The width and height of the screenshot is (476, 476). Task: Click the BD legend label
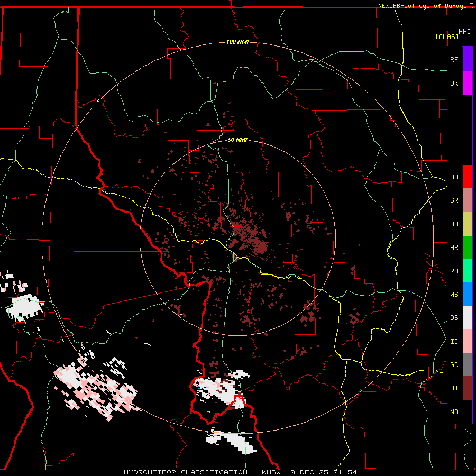(454, 224)
